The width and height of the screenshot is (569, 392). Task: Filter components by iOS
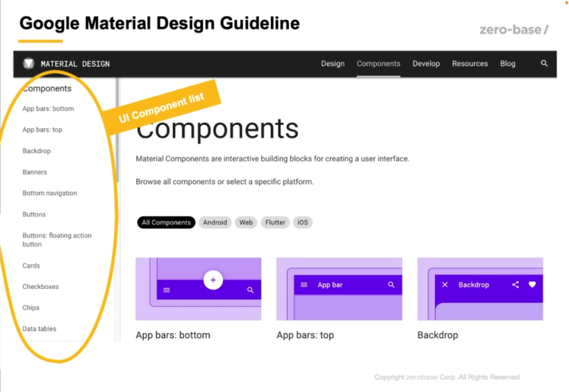[x=303, y=222]
